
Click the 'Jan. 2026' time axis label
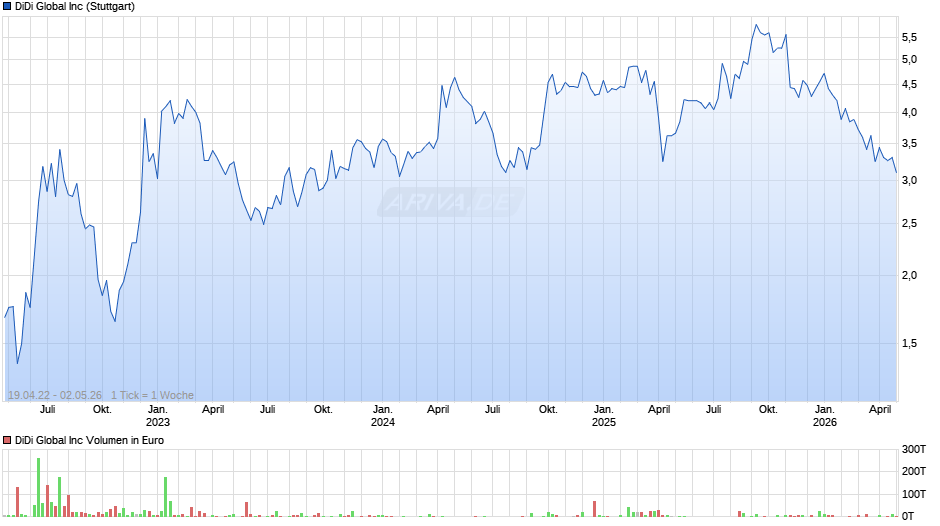click(x=825, y=416)
